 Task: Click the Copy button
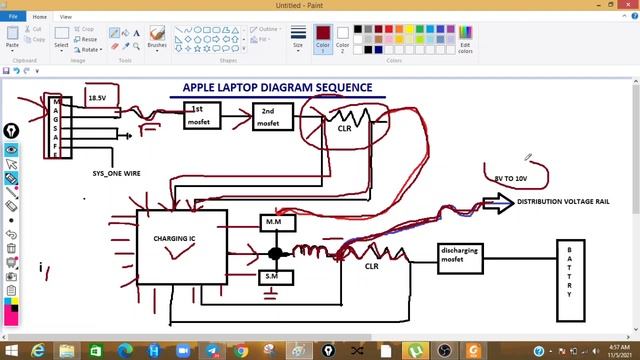point(34,40)
